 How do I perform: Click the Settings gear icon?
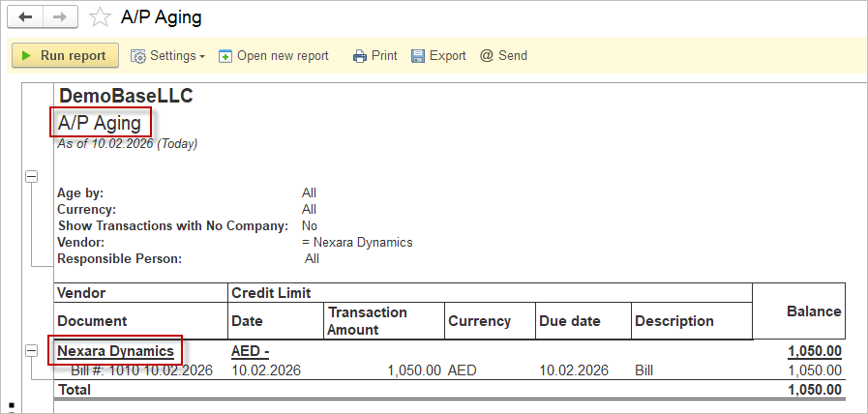point(138,56)
